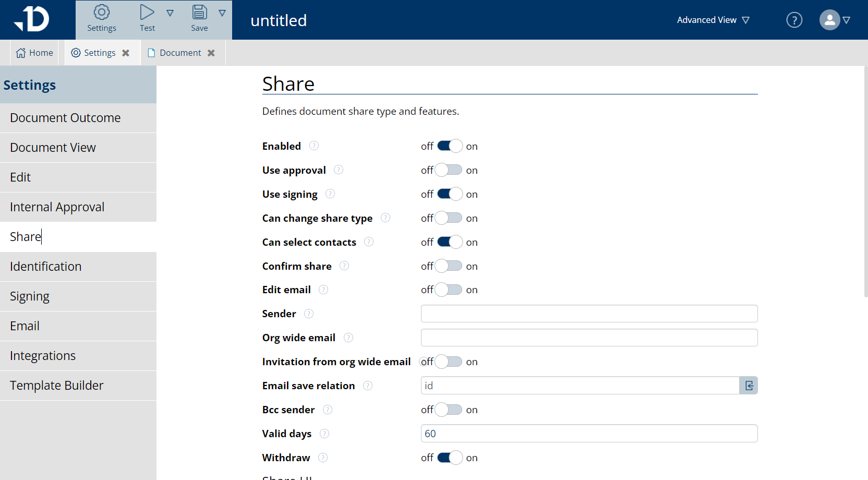Open the help tooltip next to Enabled

click(314, 146)
